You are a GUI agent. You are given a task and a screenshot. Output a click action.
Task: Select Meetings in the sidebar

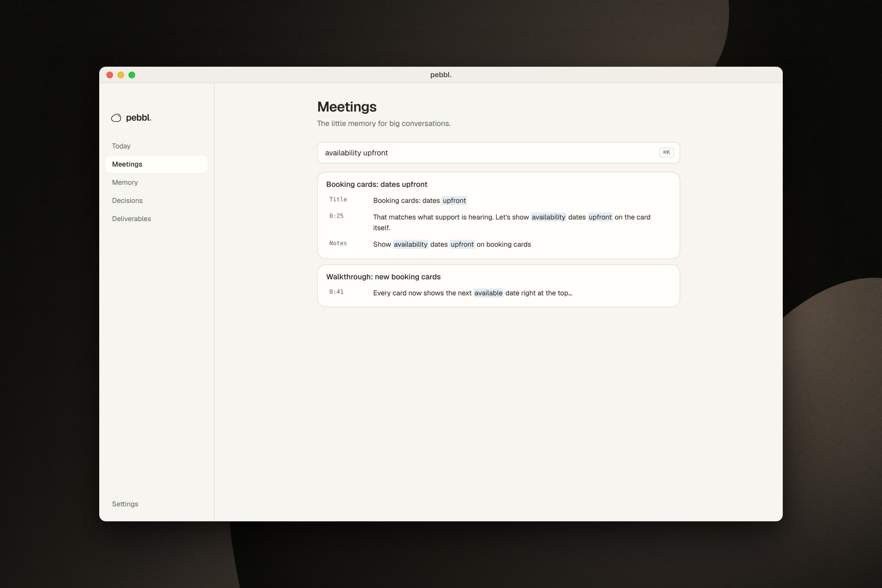tap(157, 164)
